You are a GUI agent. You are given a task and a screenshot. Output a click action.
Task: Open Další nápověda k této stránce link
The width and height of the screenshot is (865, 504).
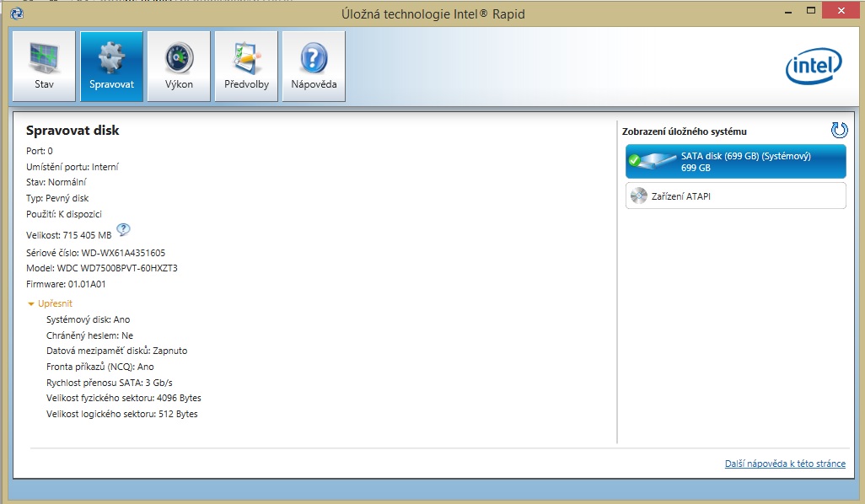(785, 464)
